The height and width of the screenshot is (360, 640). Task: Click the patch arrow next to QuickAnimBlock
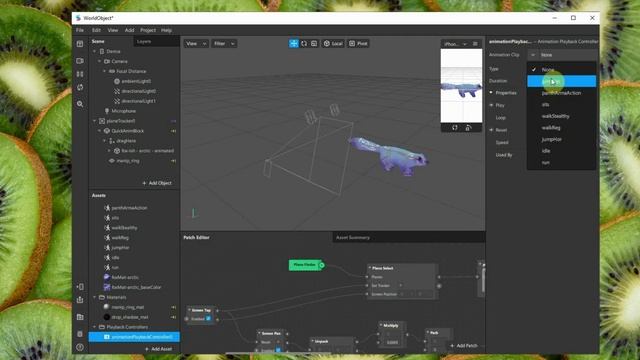[173, 131]
